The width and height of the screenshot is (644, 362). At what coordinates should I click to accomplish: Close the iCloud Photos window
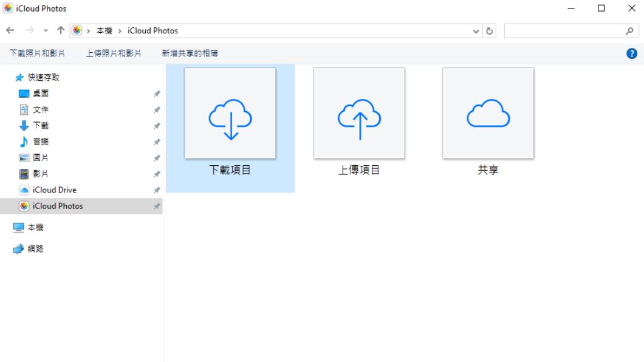[632, 9]
